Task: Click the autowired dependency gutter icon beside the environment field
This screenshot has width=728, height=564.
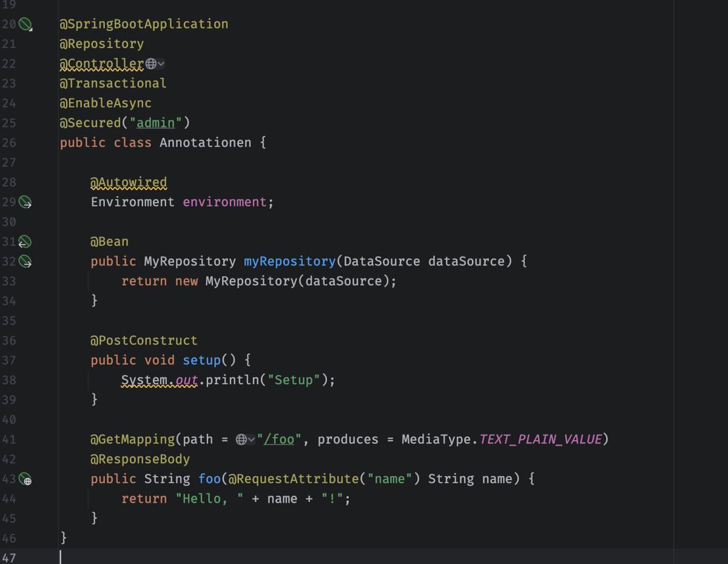Action: 25,202
